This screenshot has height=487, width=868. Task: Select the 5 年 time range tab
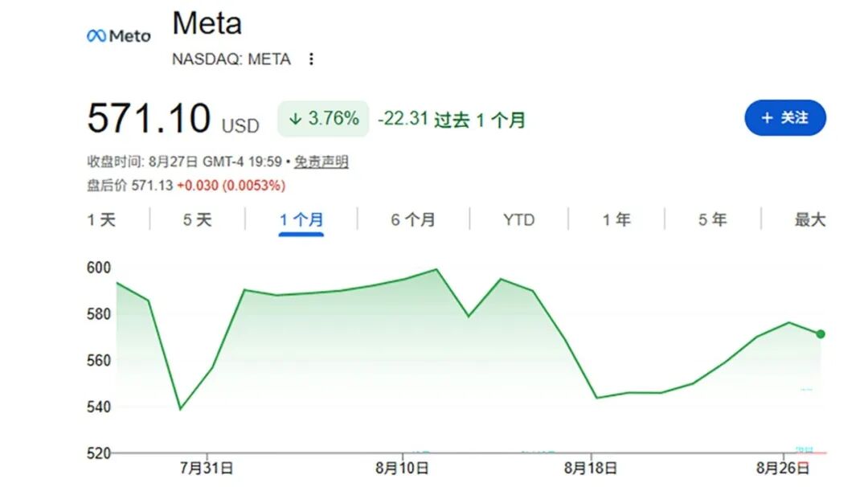(712, 219)
